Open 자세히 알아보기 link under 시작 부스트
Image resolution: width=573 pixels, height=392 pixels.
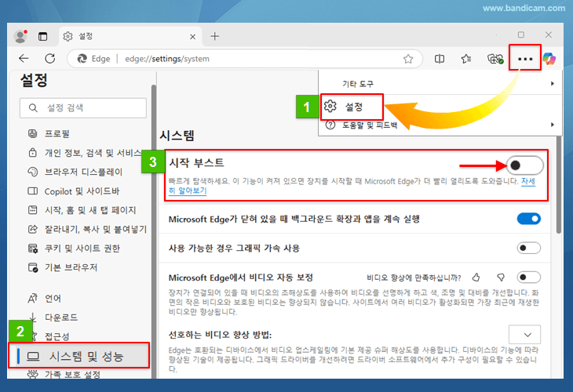coord(188,191)
